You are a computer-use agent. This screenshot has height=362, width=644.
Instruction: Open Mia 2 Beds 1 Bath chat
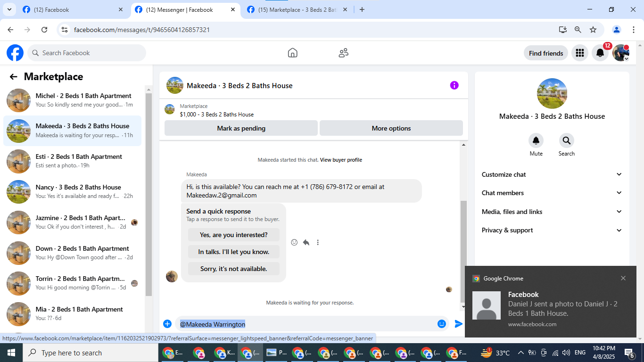tap(73, 314)
